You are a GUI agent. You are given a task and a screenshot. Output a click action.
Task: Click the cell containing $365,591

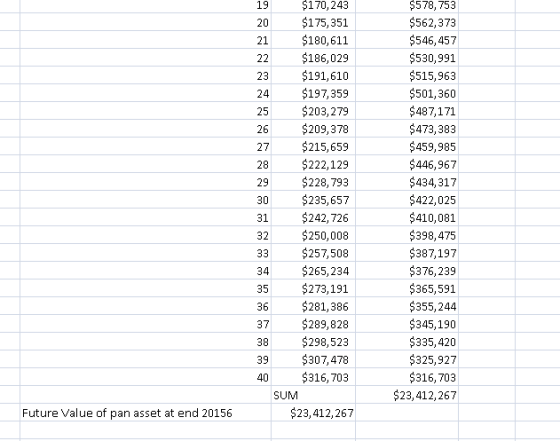tap(407, 288)
